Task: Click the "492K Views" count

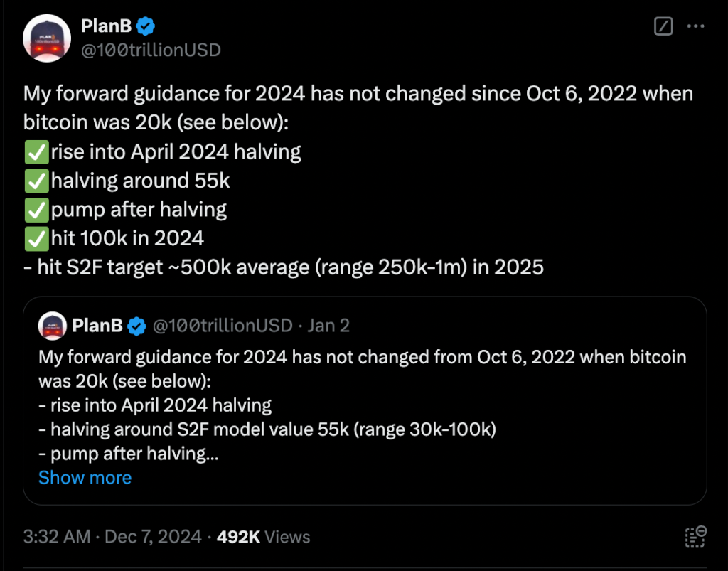Action: coord(263,536)
